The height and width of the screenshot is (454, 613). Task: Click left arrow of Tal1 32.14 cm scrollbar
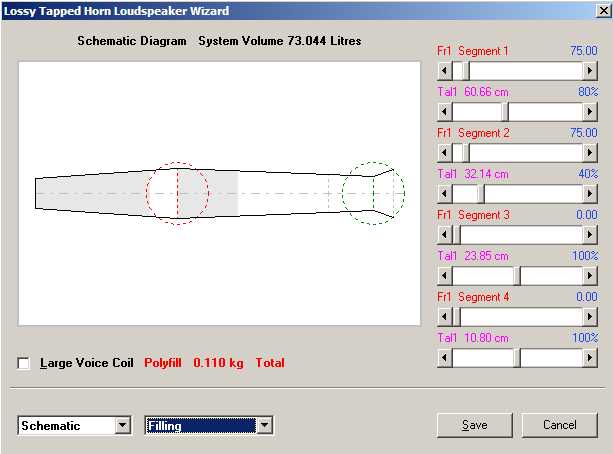point(445,194)
